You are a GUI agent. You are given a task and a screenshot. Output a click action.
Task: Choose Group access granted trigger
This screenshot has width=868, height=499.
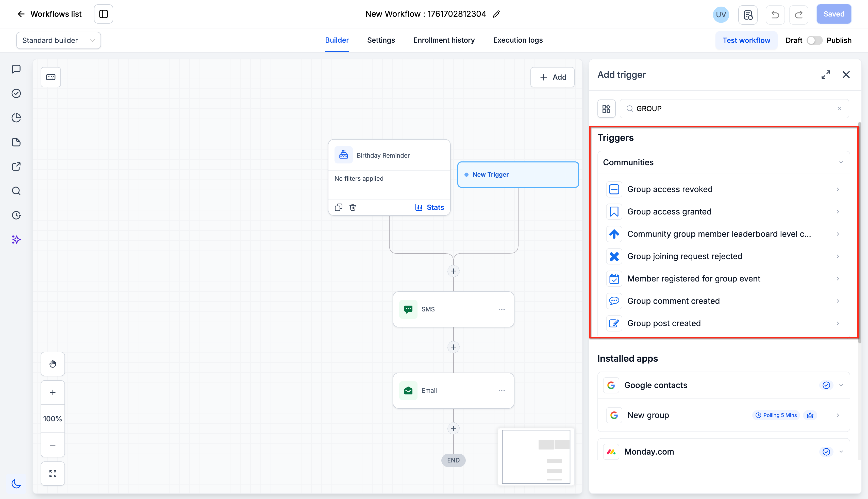tap(724, 211)
